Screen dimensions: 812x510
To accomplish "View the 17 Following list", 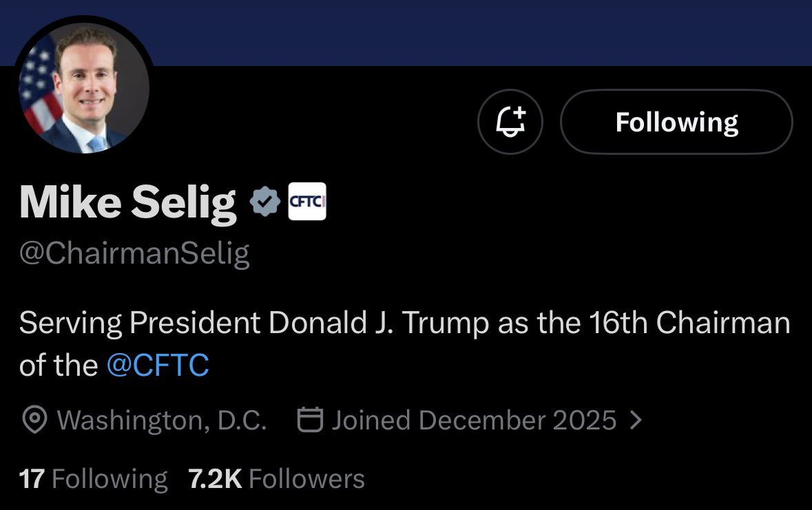I will [x=93, y=479].
